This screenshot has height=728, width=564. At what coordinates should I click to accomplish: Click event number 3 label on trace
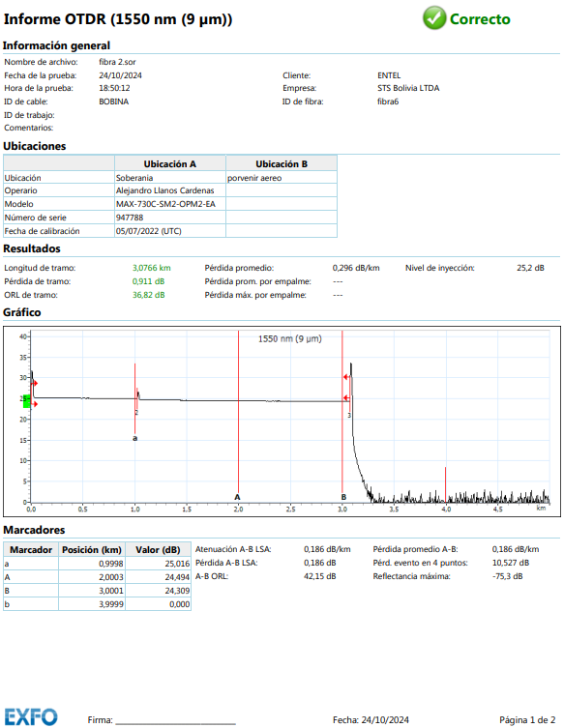(x=349, y=416)
